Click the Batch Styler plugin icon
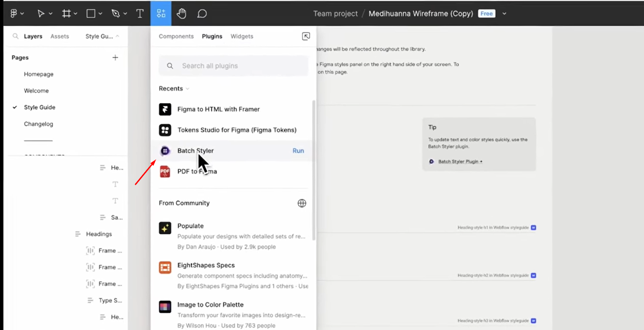Image resolution: width=644 pixels, height=330 pixels. coord(165,151)
